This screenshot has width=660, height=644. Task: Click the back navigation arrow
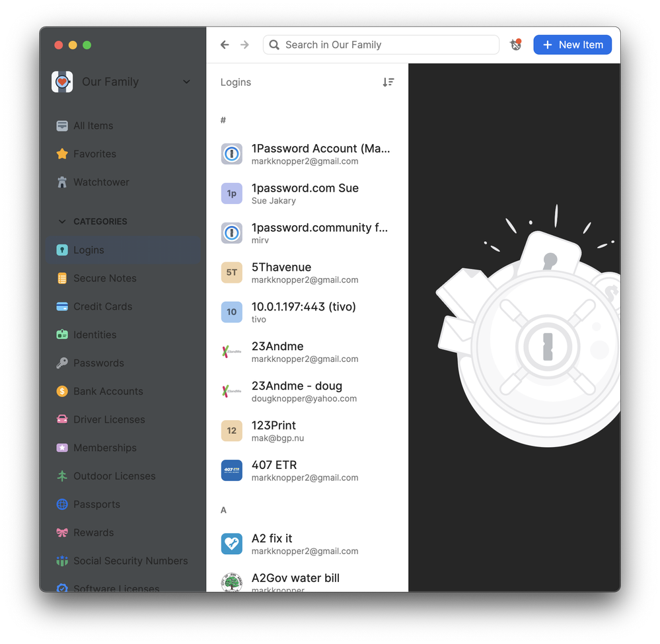(x=225, y=45)
